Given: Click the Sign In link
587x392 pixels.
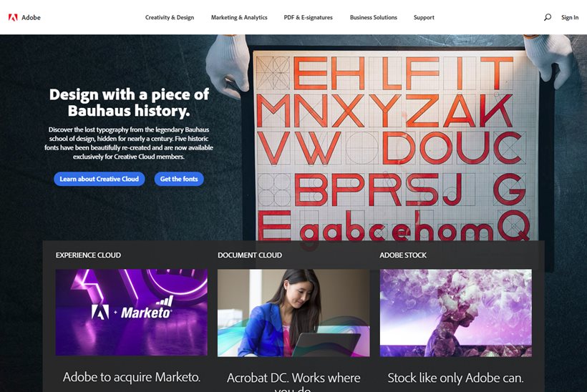Looking at the screenshot, I should coord(570,17).
